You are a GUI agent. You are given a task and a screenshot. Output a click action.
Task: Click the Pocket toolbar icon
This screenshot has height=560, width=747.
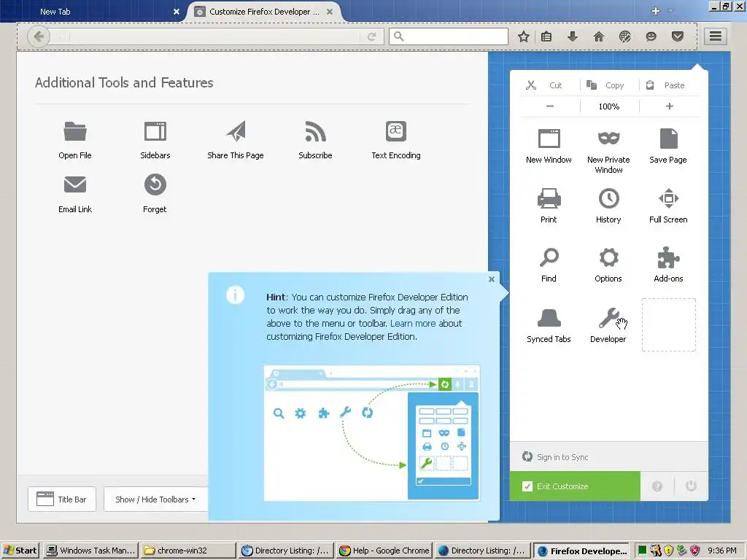tap(678, 36)
